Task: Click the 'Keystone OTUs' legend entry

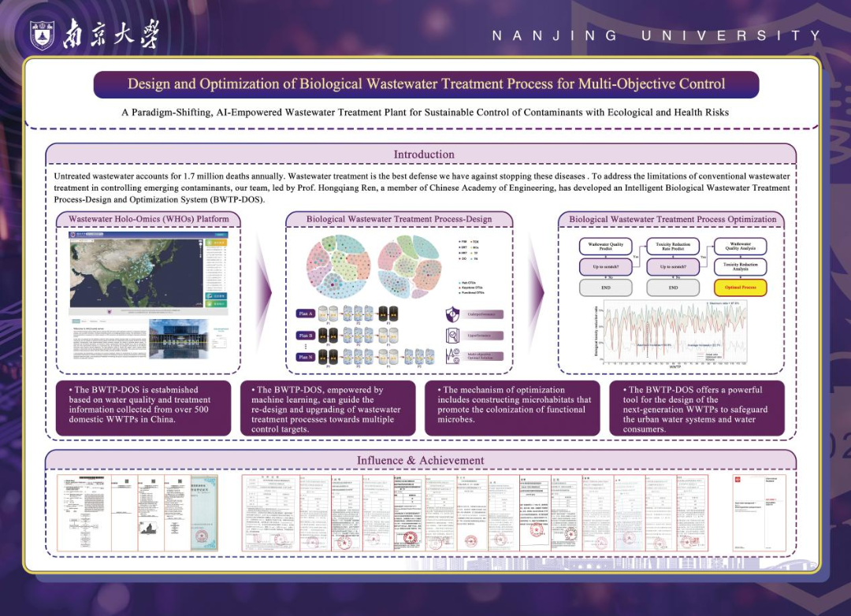Action: pos(471,288)
